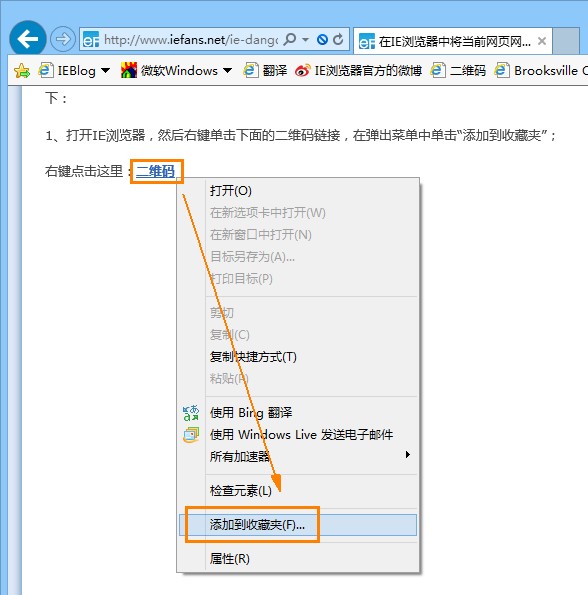
Task: Choose 使用 Windows Live 发送电子邮件 entry
Action: click(298, 434)
